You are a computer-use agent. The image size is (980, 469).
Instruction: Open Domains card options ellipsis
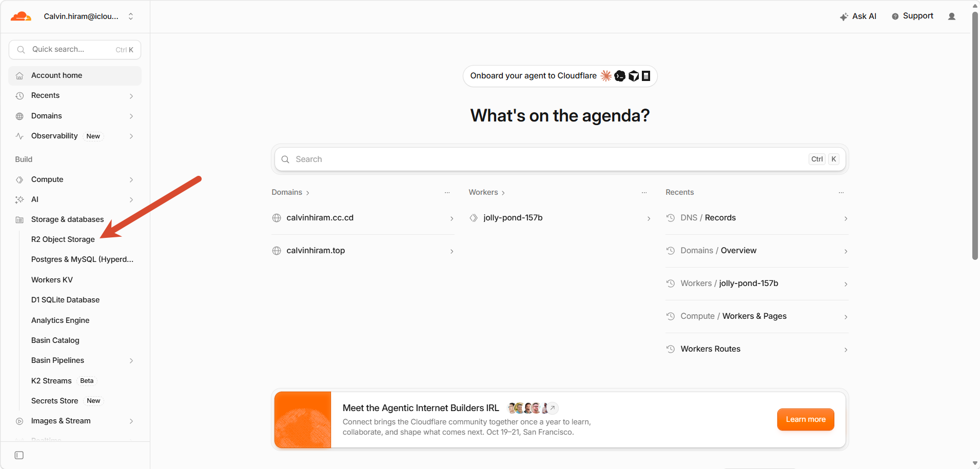[x=447, y=193]
